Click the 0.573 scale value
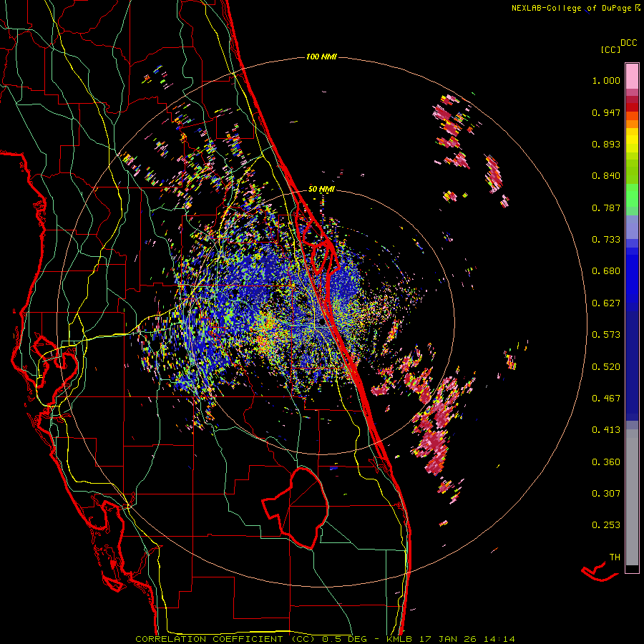 [606, 335]
